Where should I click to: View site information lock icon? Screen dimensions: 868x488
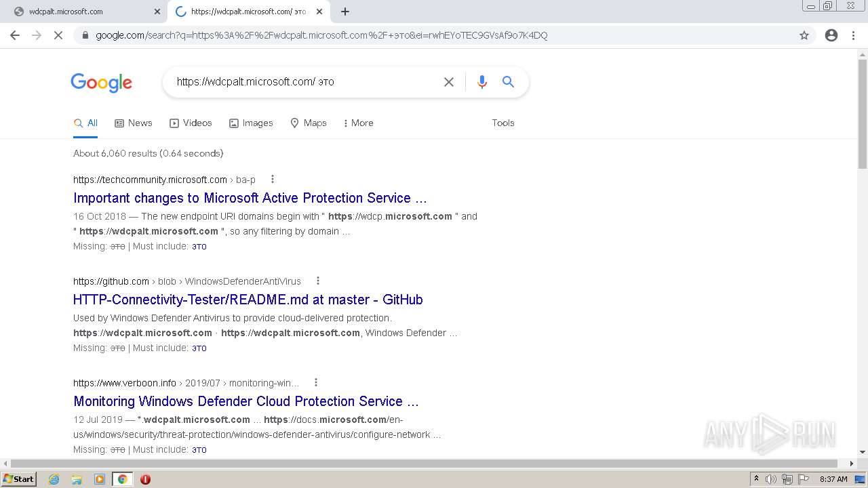pyautogui.click(x=85, y=35)
